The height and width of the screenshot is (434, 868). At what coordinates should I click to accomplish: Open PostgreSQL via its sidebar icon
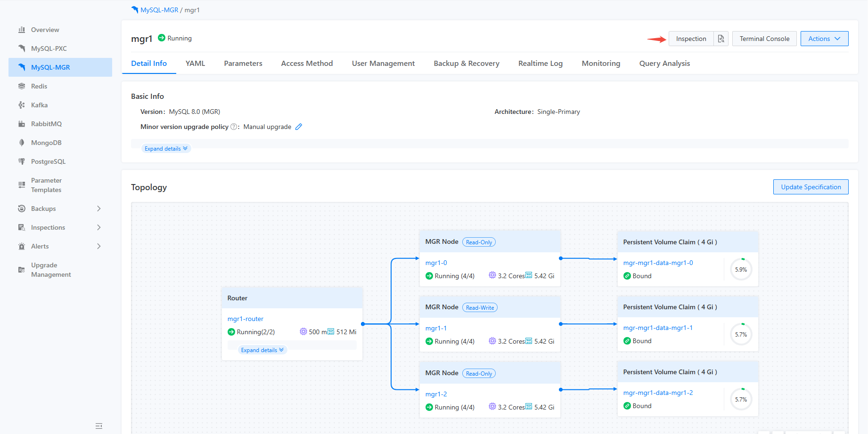click(22, 161)
